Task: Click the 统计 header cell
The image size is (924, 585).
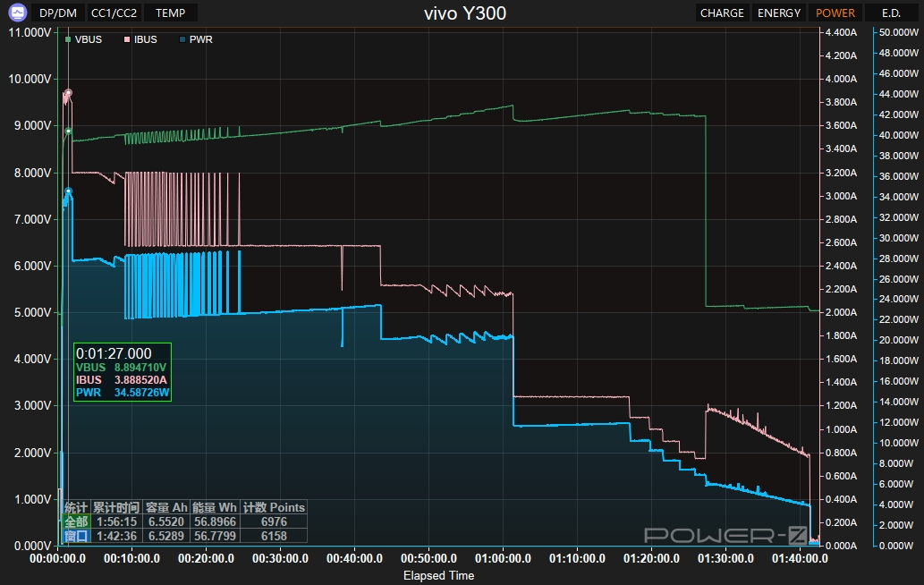Action: (76, 507)
